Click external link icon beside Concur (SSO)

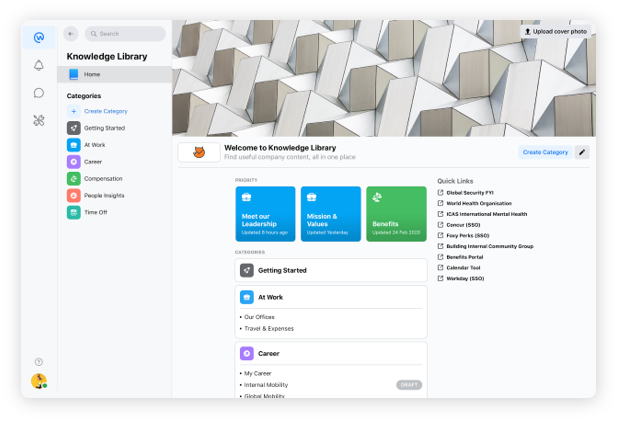[441, 225]
